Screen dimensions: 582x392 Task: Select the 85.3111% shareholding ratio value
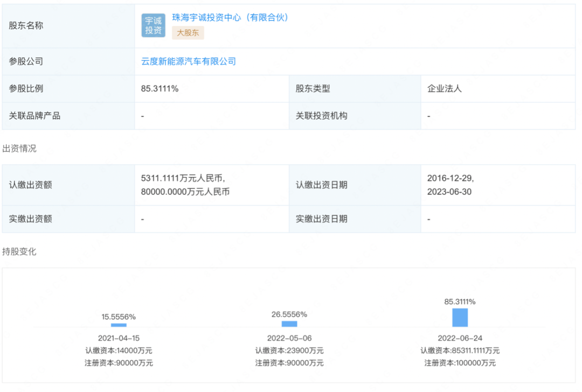tap(160, 89)
